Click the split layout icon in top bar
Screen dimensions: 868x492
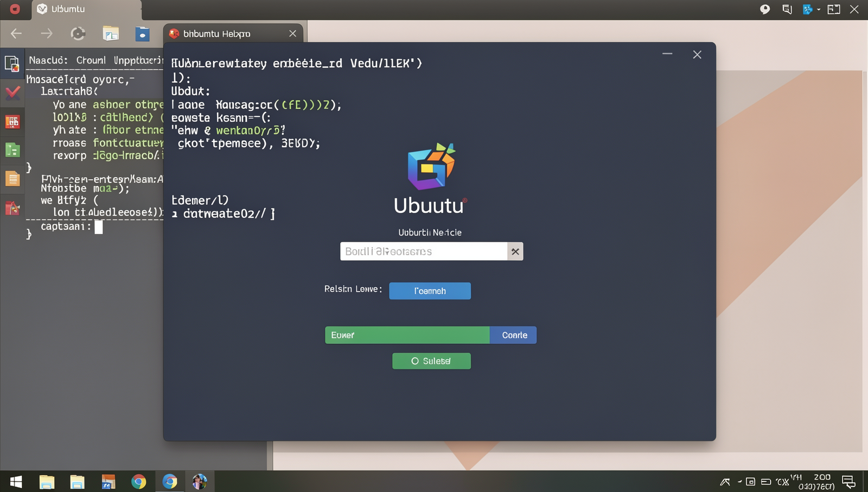coord(834,9)
